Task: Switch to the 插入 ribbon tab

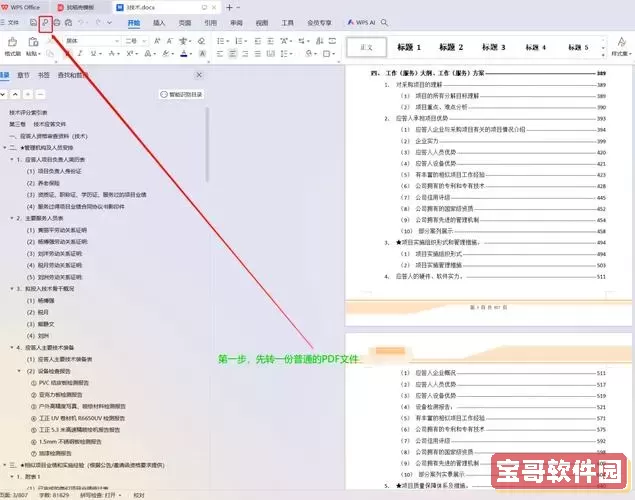Action: point(159,23)
